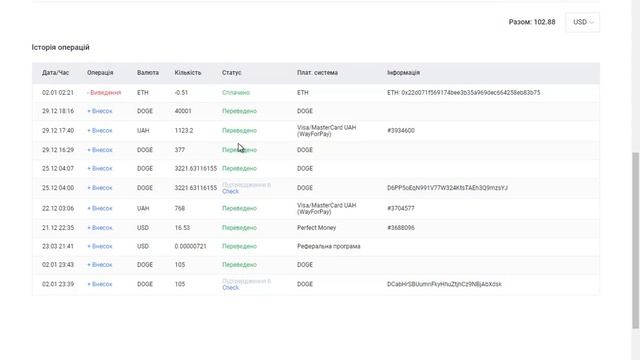Click 'Переведено' in the 29.12 16:29 row
The height and width of the screenshot is (360, 640).
pyautogui.click(x=239, y=150)
